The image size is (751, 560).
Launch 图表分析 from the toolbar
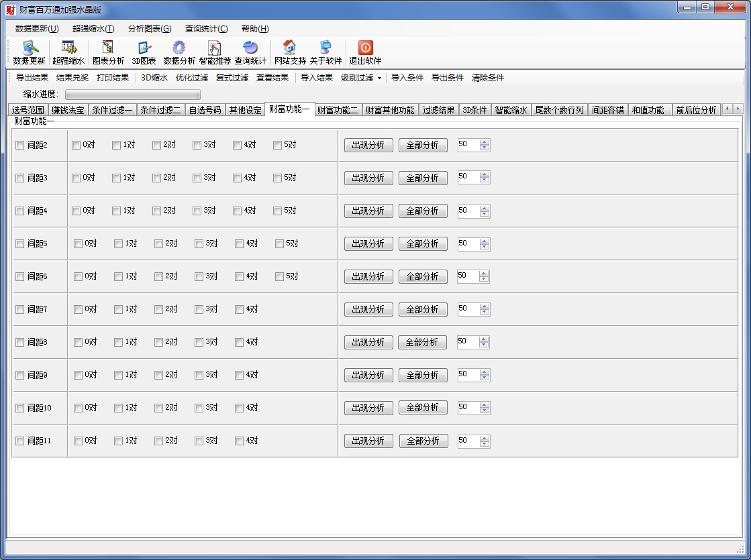point(108,48)
